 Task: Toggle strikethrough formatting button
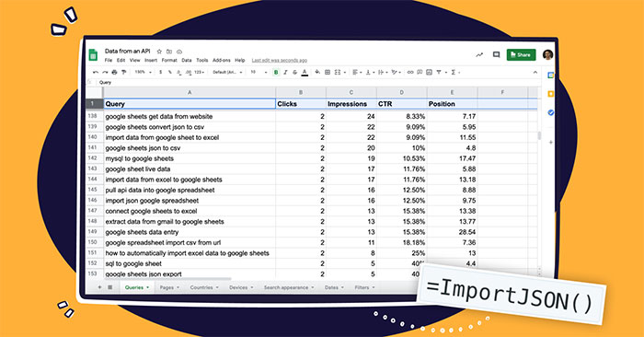295,73
